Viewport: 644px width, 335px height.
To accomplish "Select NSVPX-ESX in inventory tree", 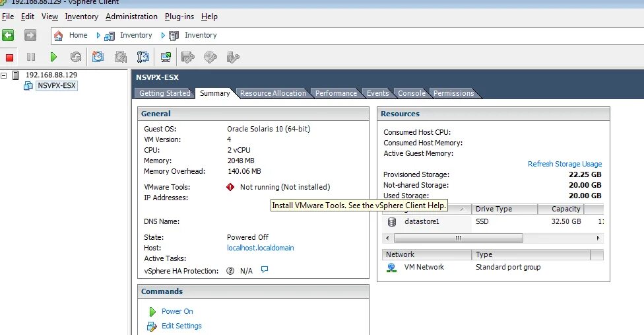I will (x=57, y=85).
